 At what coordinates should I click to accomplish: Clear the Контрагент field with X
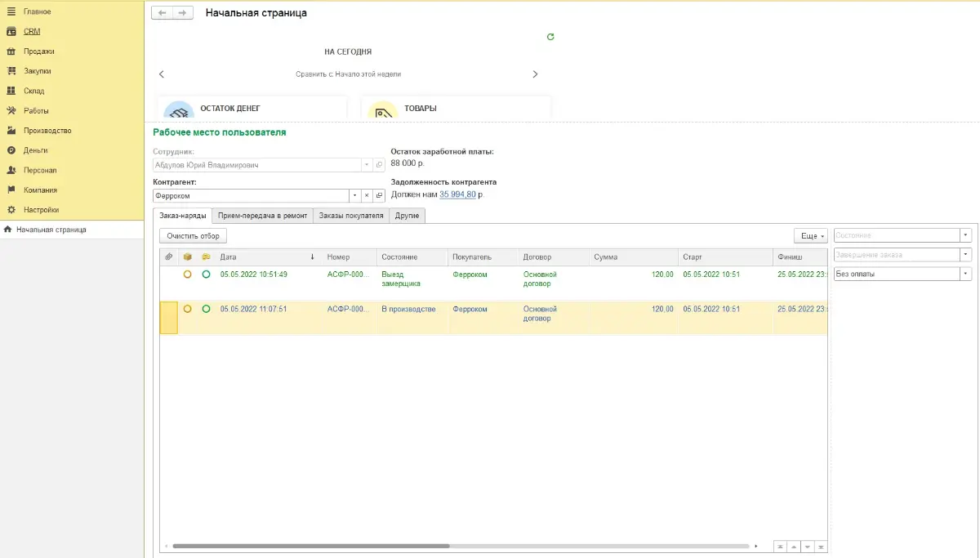click(x=367, y=196)
